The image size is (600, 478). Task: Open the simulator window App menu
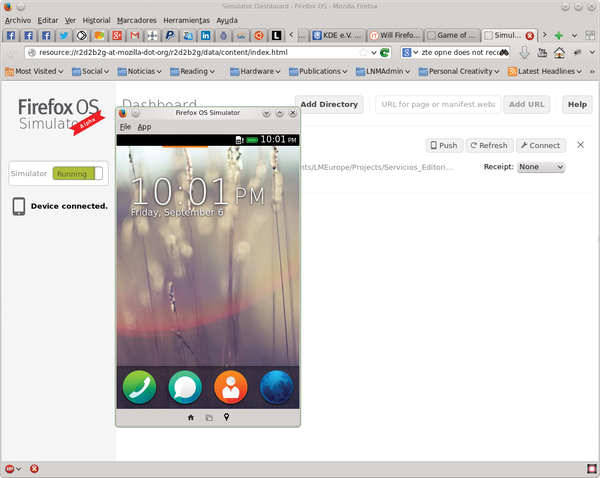click(144, 127)
